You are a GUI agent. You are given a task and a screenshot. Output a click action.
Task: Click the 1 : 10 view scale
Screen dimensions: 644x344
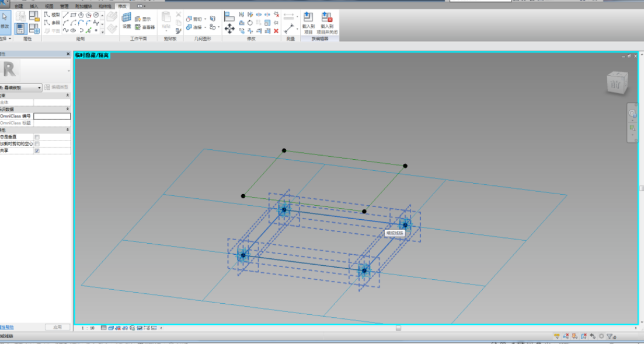88,328
